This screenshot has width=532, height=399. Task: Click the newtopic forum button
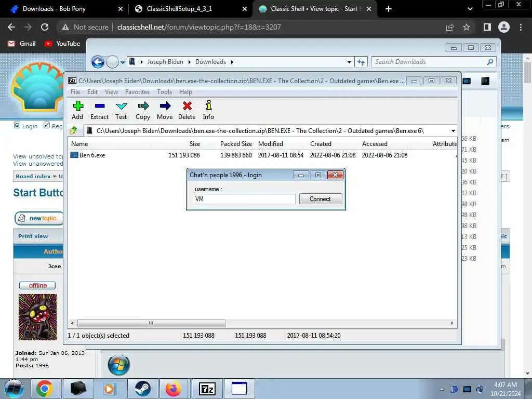(39, 218)
